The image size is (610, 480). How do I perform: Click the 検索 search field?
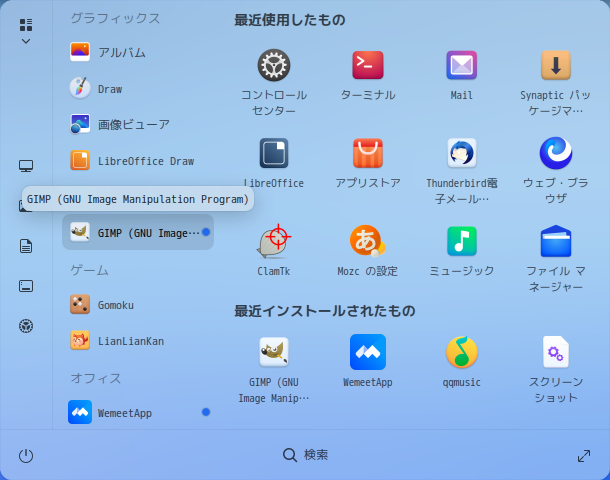[305, 454]
